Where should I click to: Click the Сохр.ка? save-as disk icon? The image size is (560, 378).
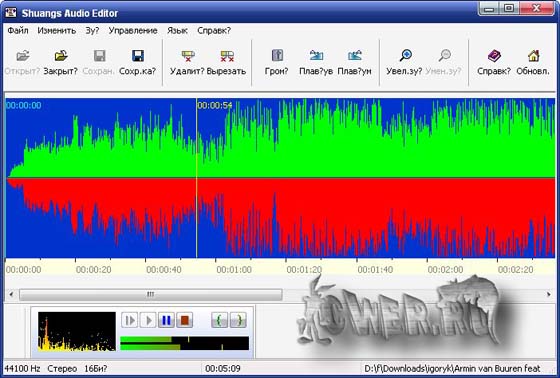point(138,56)
